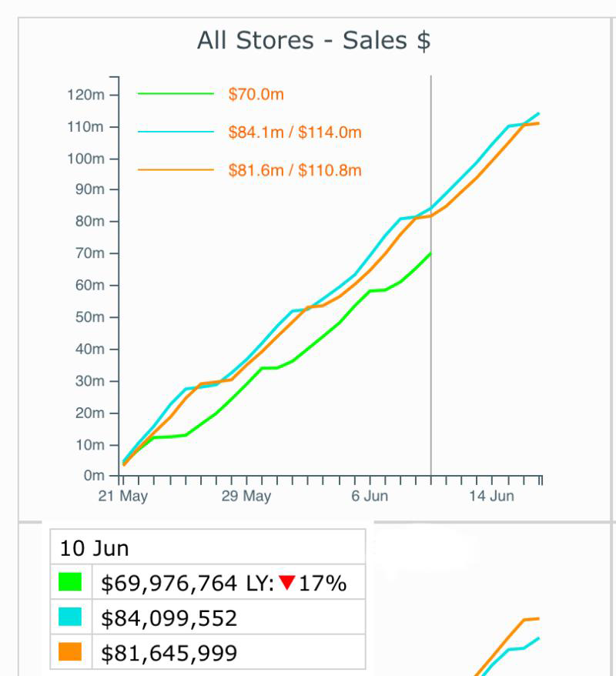616x676 pixels.
Task: Click the All Stores - Sales $ chart title
Action: [313, 40]
